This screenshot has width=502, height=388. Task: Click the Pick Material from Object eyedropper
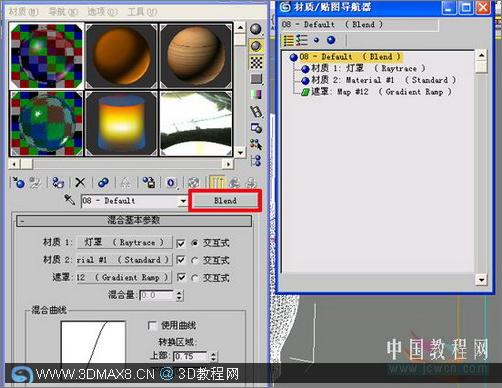69,200
